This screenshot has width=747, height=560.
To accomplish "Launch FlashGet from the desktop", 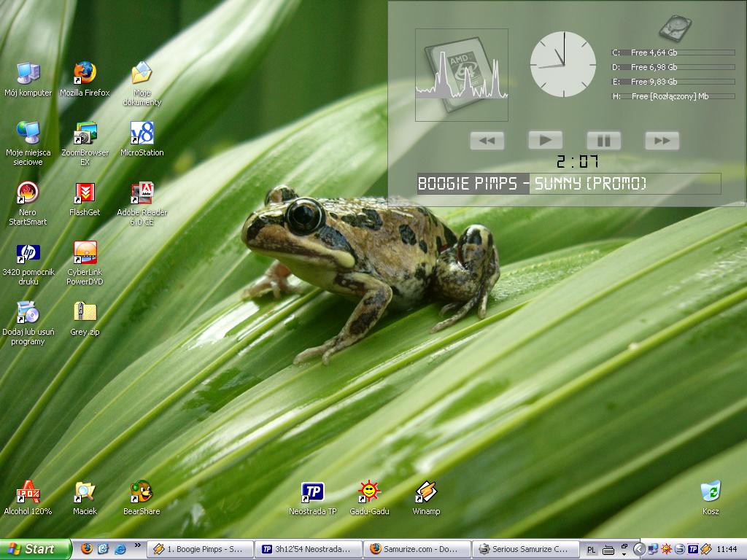I will [85, 193].
